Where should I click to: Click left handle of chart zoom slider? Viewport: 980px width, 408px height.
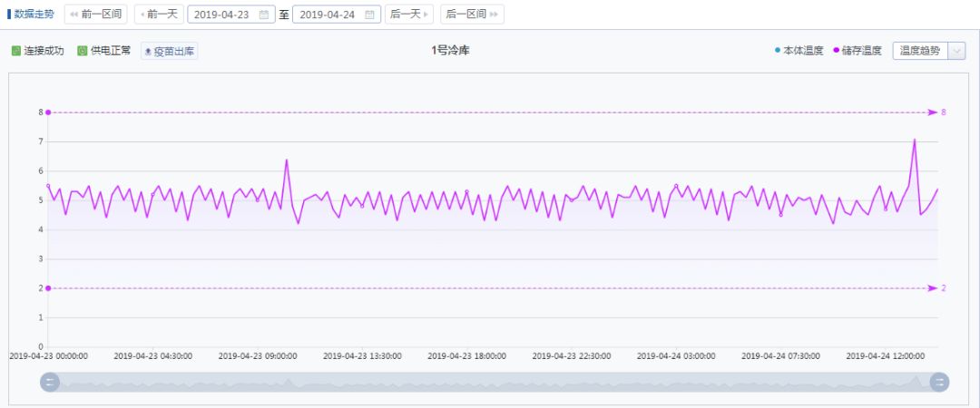(x=50, y=382)
